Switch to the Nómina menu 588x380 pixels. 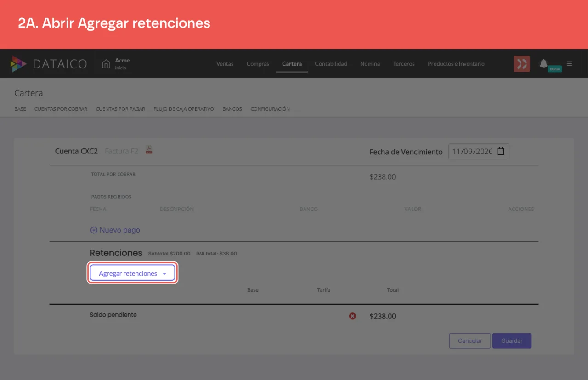click(x=370, y=64)
